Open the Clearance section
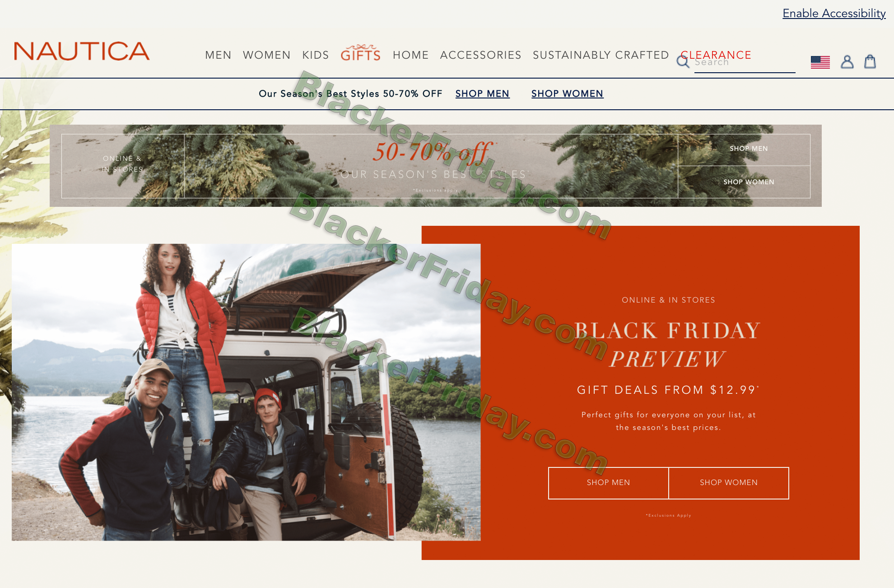 click(x=716, y=55)
